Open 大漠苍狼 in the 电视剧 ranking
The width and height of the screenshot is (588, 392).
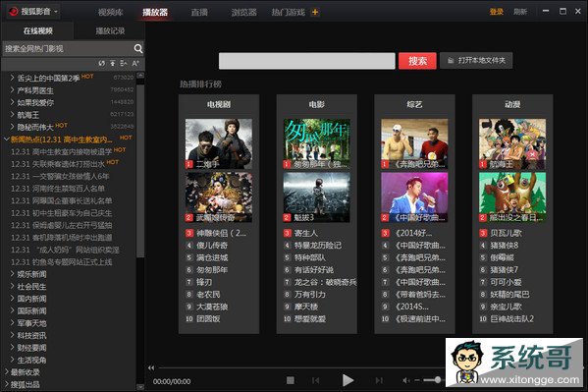(212, 307)
